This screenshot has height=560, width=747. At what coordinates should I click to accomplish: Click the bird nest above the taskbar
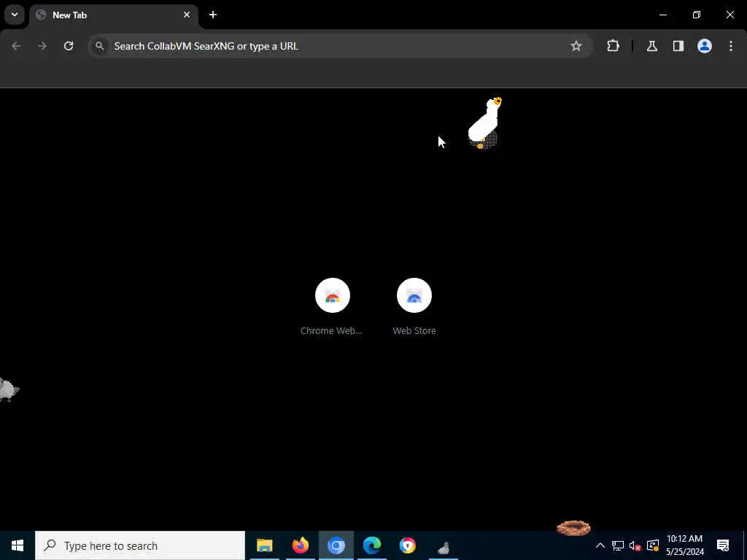pos(573,528)
